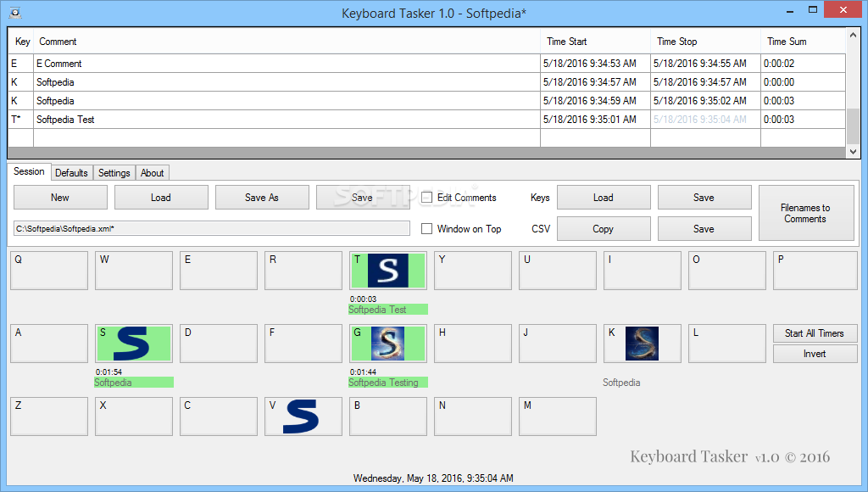Select the empty L key tile
This screenshot has width=868, height=492.
[726, 344]
